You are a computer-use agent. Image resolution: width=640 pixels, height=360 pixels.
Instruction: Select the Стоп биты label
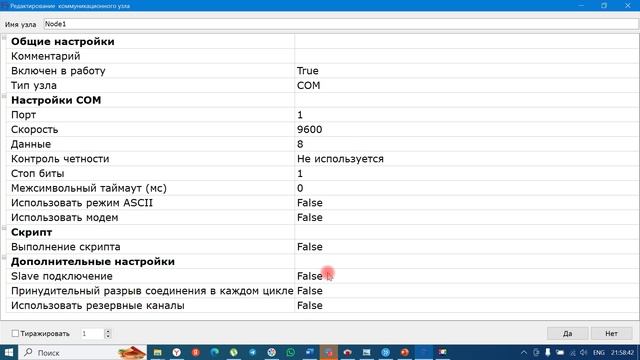point(38,173)
